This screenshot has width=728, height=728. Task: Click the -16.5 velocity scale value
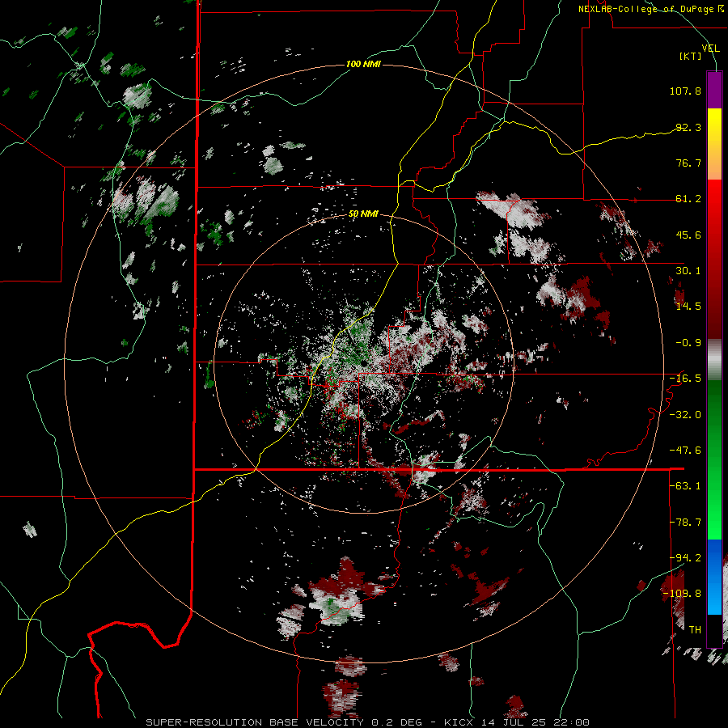coord(685,379)
